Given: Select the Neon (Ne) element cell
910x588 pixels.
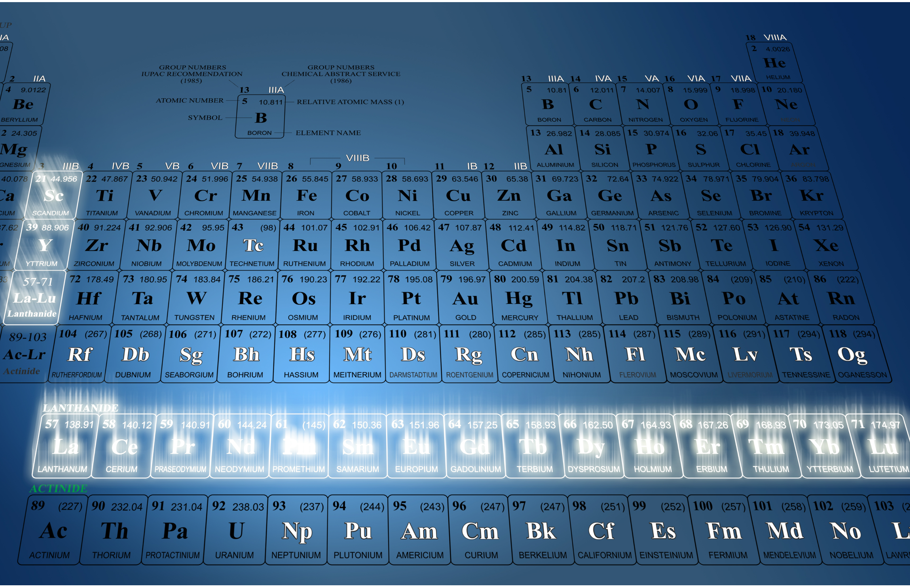Looking at the screenshot, I should point(786,104).
